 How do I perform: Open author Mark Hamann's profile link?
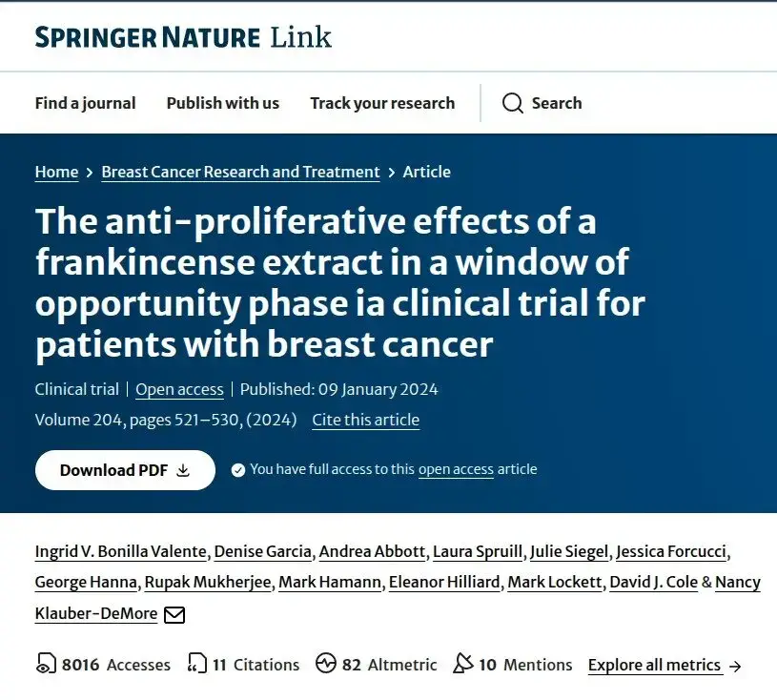tap(330, 582)
